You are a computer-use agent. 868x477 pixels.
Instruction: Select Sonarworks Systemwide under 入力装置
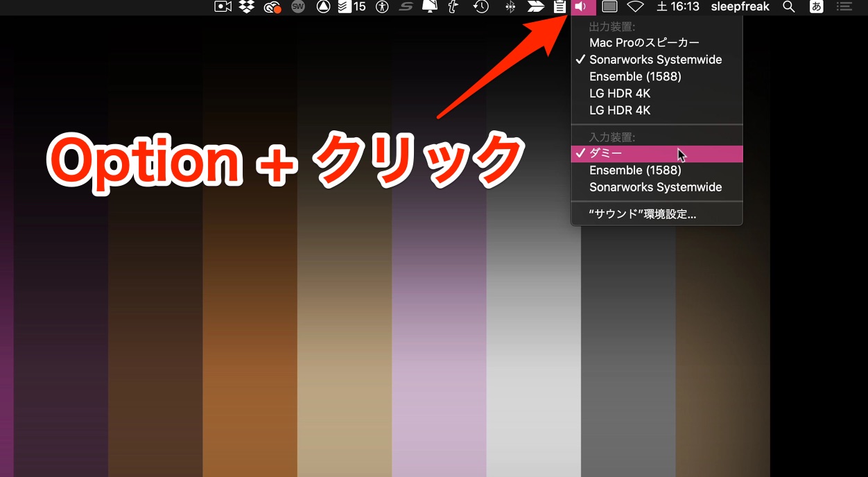pyautogui.click(x=657, y=187)
